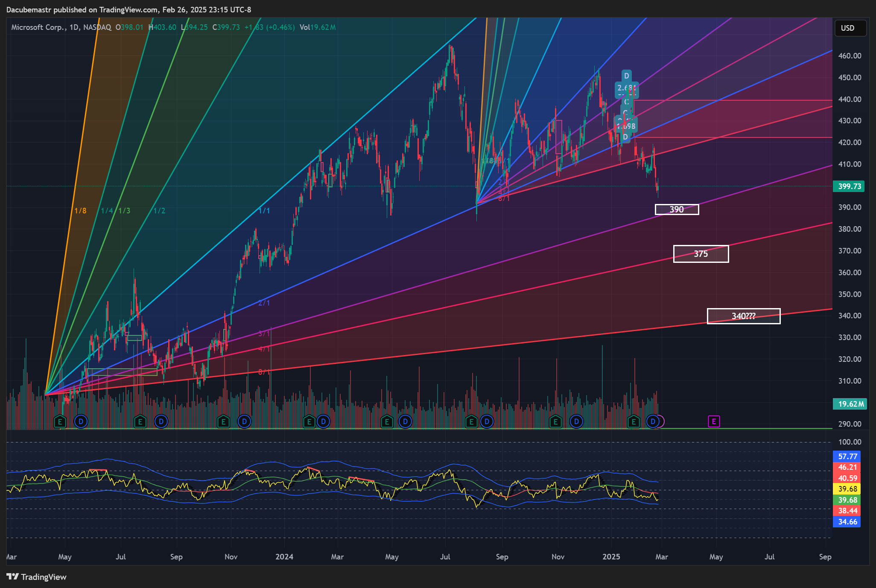This screenshot has width=876, height=588.
Task: Click the earnings E marker nearest Nov 2024
Action: (555, 422)
